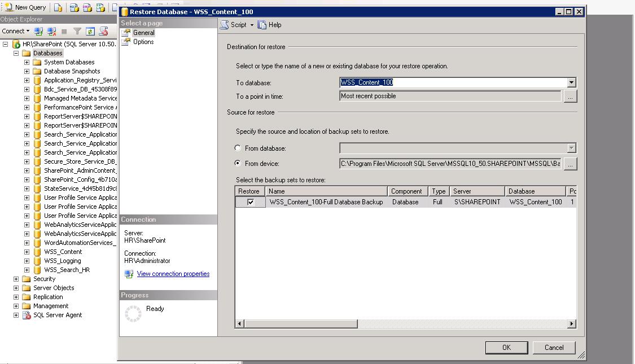Browse for a point in time with ellipsis
Viewport: 635px width, 364px height.
[x=570, y=96]
